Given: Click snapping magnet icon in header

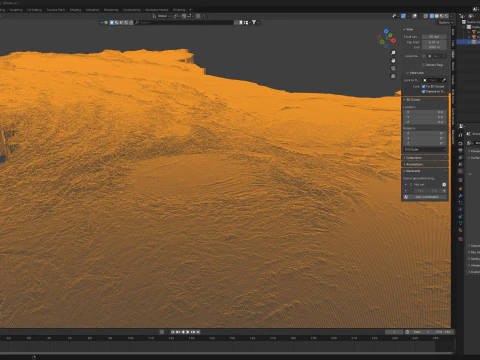Looking at the screenshot, I should (184, 16).
